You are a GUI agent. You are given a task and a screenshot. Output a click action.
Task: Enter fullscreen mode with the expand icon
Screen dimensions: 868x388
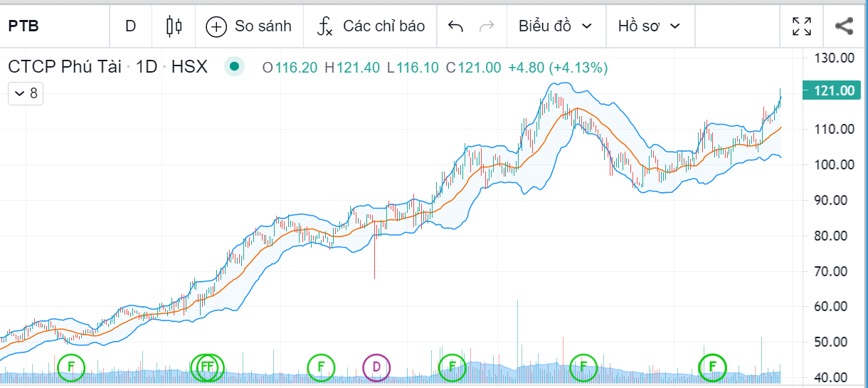coord(802,26)
